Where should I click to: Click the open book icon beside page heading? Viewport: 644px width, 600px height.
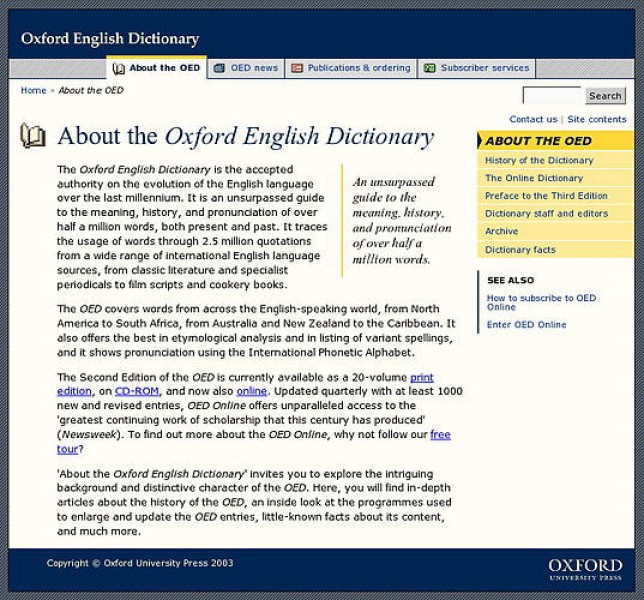pyautogui.click(x=33, y=136)
